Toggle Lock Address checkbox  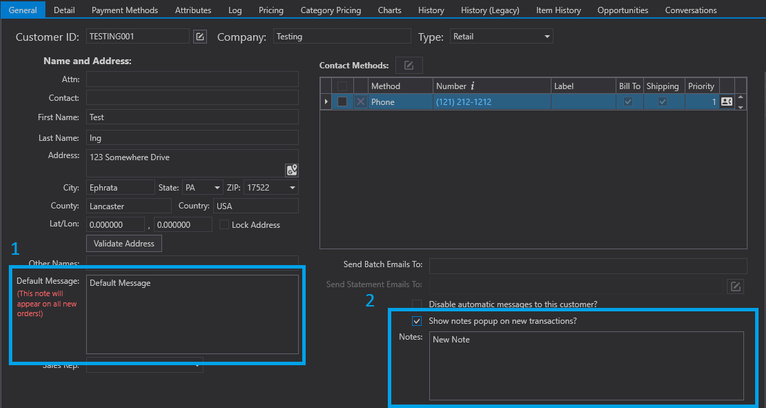point(224,225)
